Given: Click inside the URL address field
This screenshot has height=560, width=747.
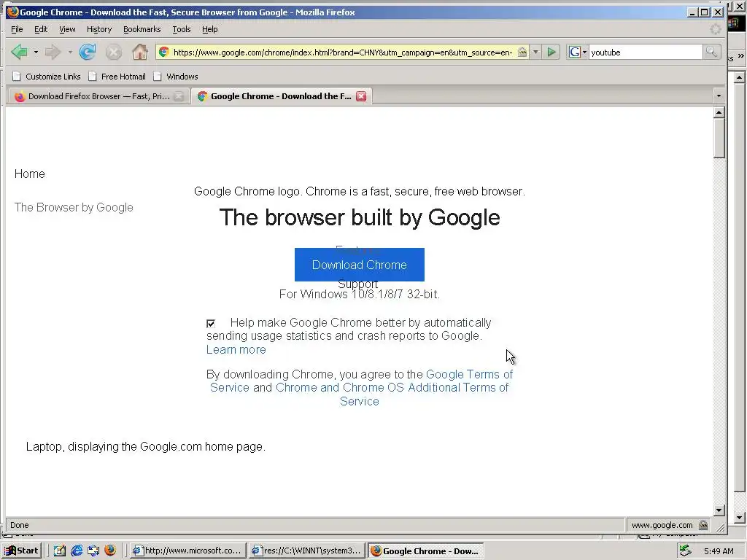Looking at the screenshot, I should [342, 52].
